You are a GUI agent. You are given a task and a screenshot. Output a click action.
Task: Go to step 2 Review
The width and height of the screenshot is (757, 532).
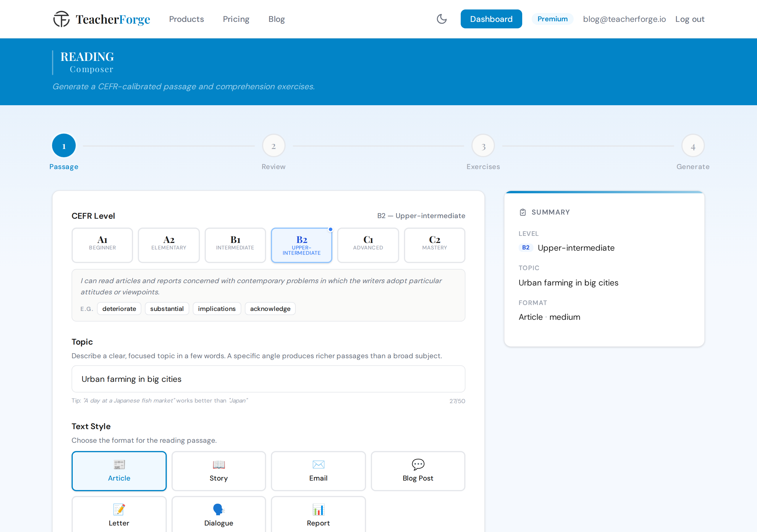tap(273, 146)
